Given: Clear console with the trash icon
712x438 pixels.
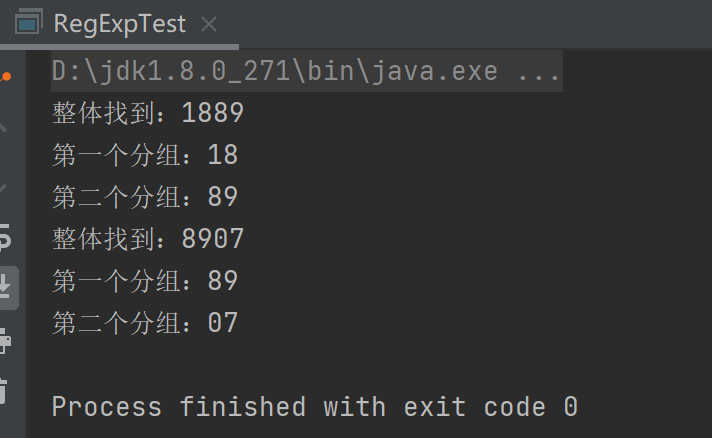Looking at the screenshot, I should tap(5, 388).
